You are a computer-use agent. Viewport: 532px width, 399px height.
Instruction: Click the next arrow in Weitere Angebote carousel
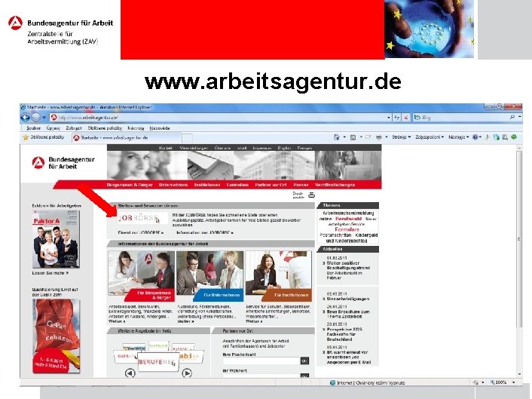[187, 373]
